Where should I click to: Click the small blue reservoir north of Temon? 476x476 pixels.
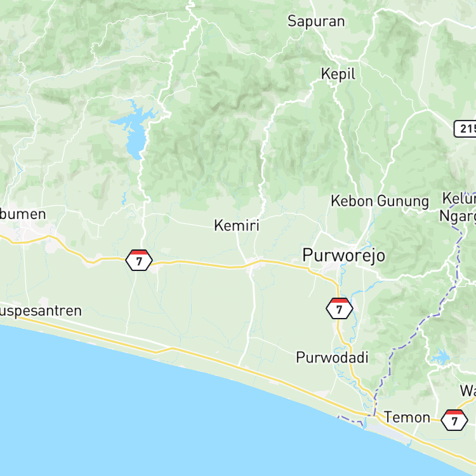coord(440,357)
